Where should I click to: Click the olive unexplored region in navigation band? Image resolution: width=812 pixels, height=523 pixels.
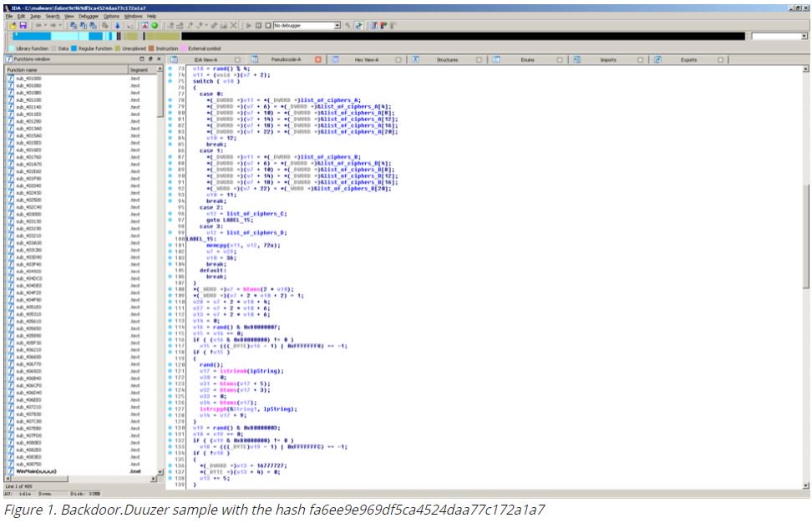tap(162, 36)
